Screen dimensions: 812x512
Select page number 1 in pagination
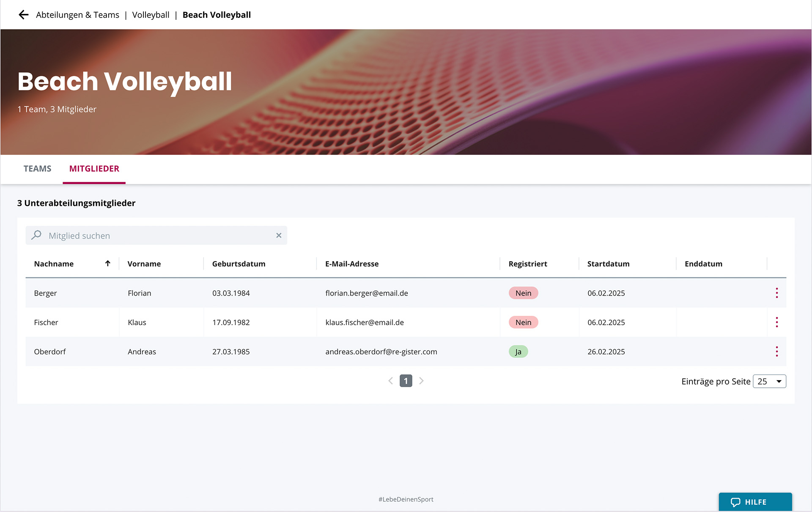click(x=406, y=381)
